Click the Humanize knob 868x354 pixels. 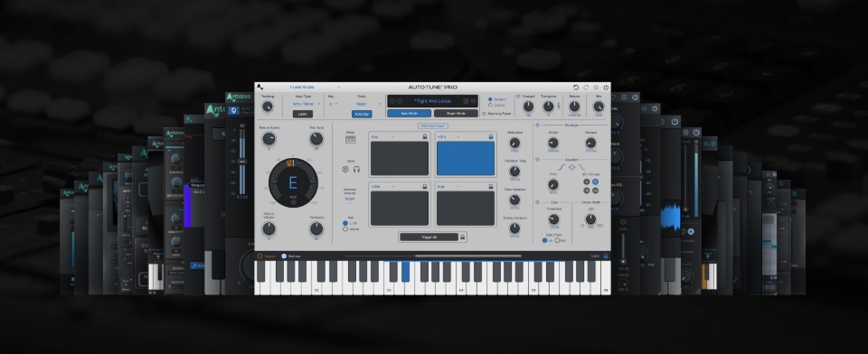tap(316, 228)
